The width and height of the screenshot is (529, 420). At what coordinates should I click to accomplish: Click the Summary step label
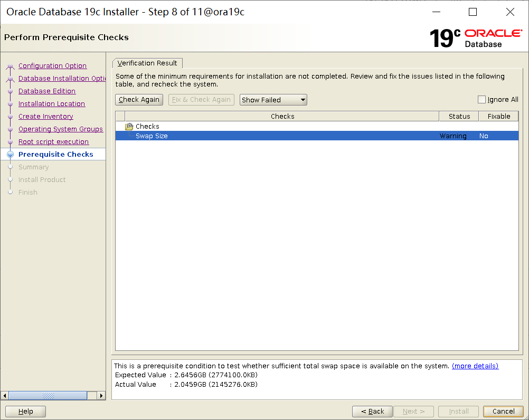33,167
